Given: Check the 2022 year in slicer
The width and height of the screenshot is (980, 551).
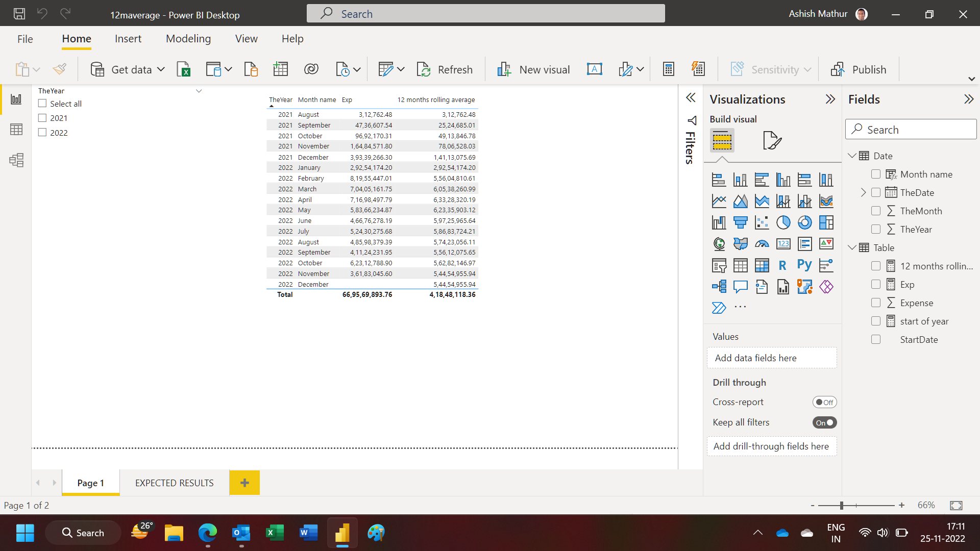Looking at the screenshot, I should [x=42, y=133].
